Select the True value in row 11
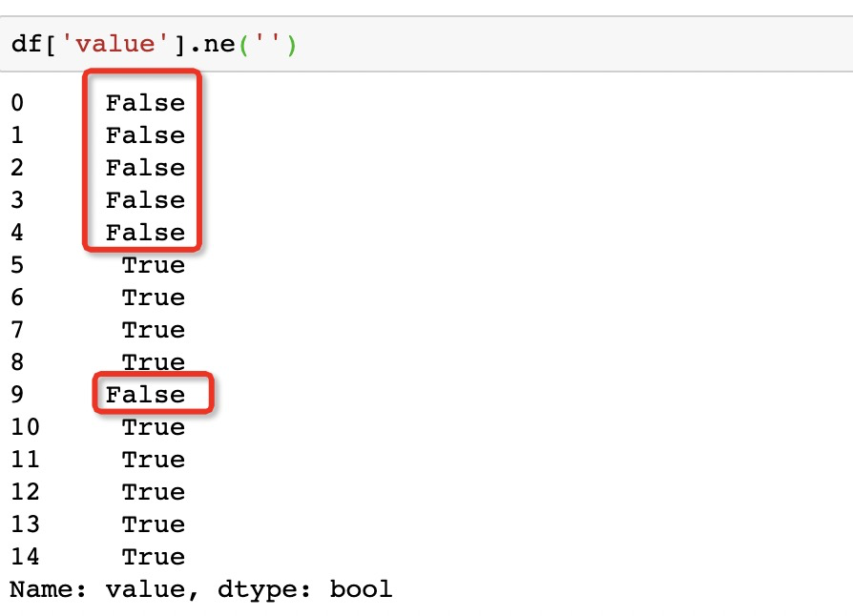This screenshot has height=616, width=853. tap(154, 460)
